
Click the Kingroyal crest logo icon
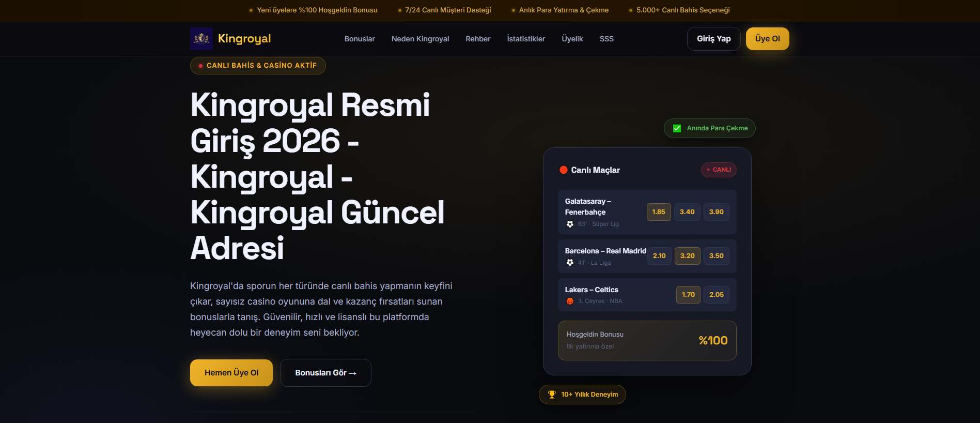201,39
